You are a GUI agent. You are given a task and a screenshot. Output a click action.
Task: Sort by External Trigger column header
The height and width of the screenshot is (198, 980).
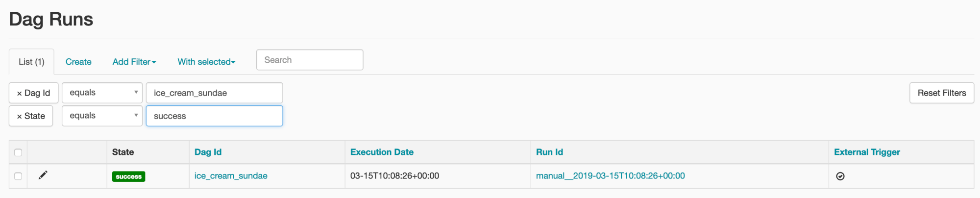867,152
